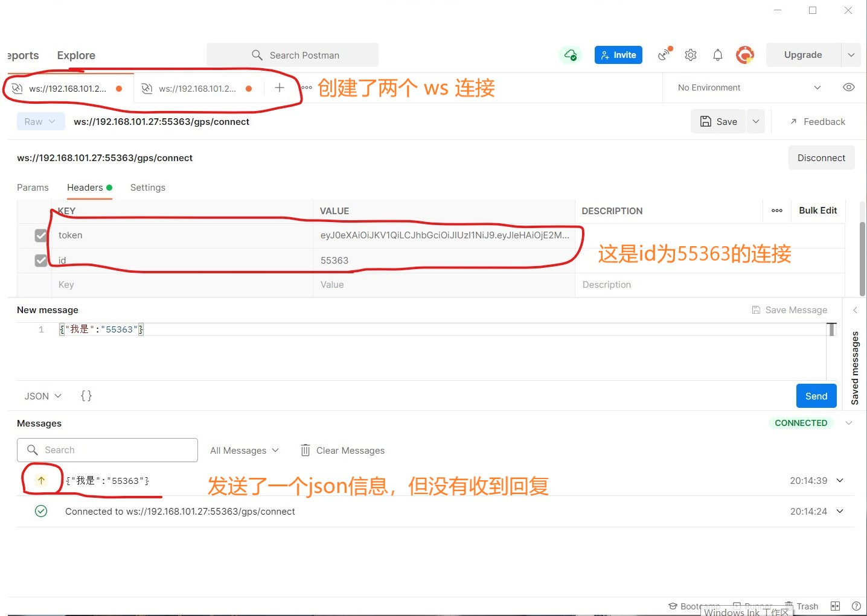Click the 'Connected to ws://192.168.101.27:55363/gps/connect' message
The image size is (867, 616).
tap(180, 512)
